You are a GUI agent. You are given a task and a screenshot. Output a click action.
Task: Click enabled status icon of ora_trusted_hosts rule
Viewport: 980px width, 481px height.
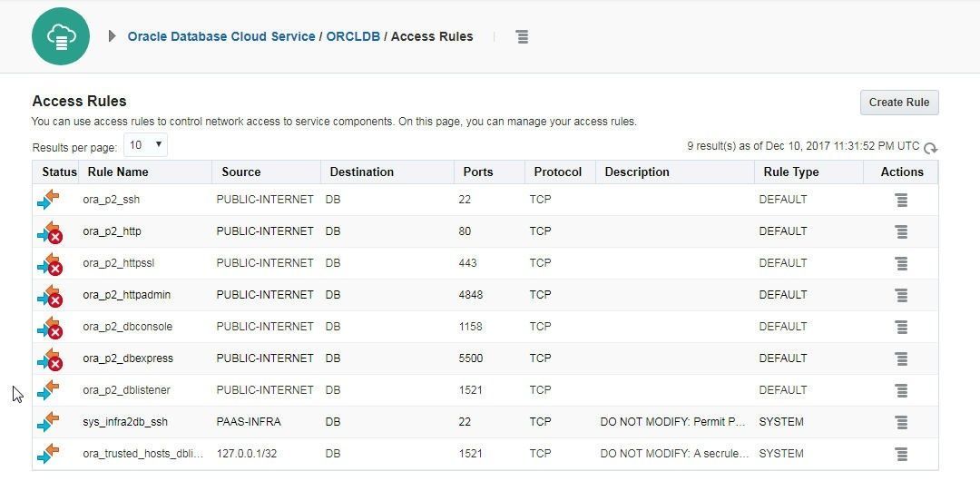(48, 454)
